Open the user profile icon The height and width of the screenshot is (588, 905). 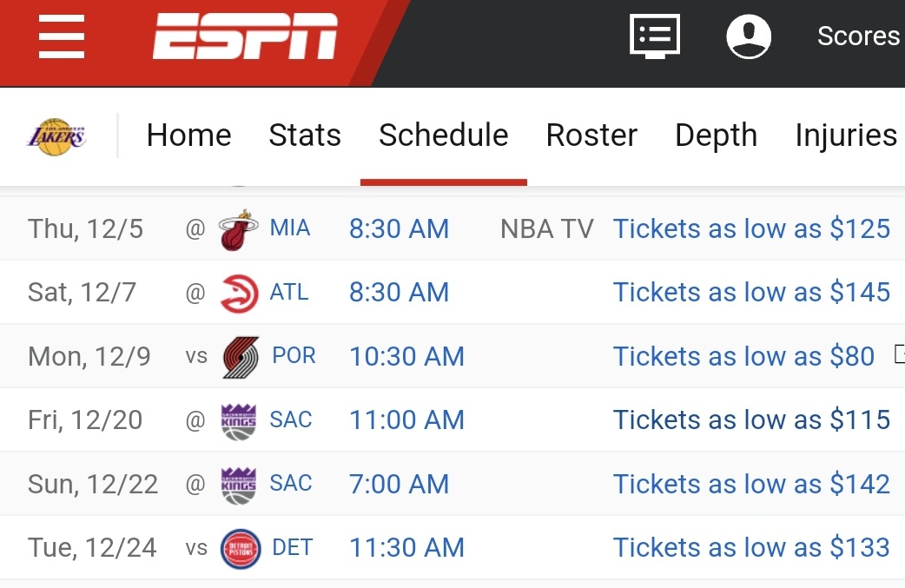[749, 36]
